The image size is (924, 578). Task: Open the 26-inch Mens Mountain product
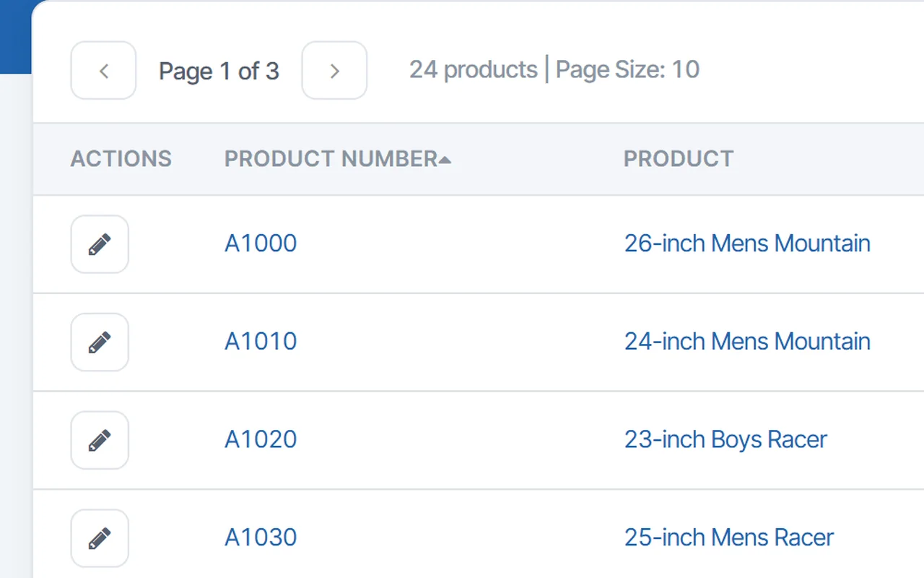(x=747, y=243)
